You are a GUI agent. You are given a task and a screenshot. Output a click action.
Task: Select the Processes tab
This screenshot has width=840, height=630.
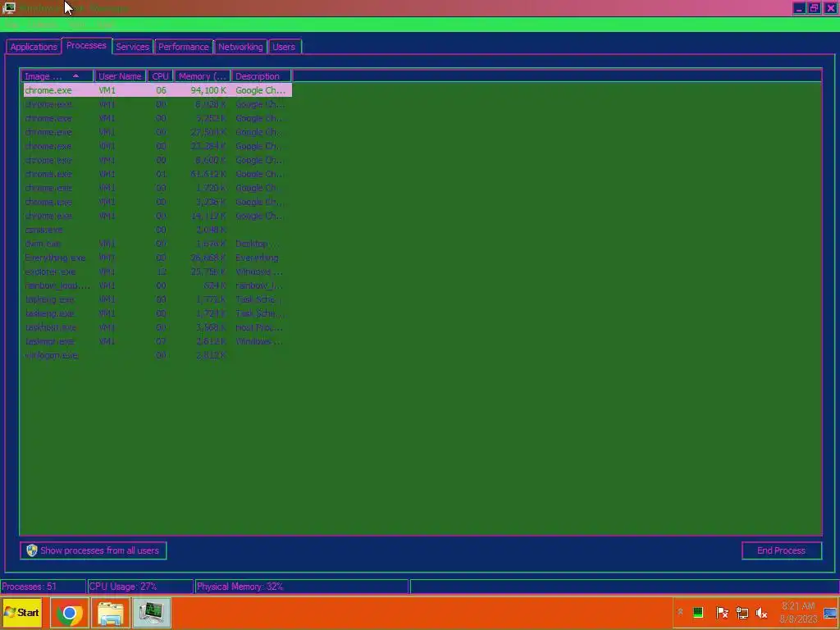86,46
